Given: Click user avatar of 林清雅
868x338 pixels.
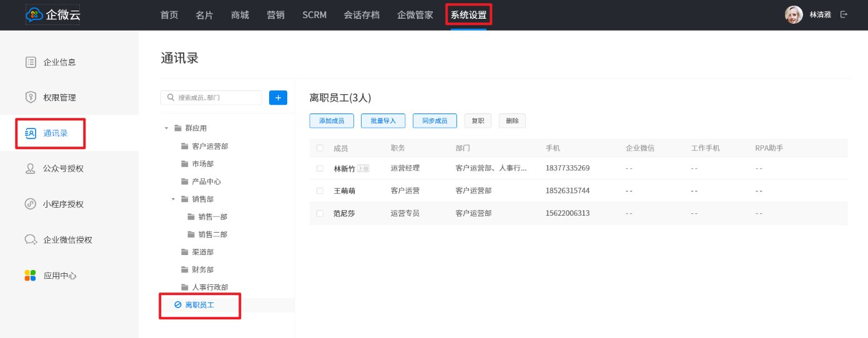Looking at the screenshot, I should pyautogui.click(x=794, y=14).
